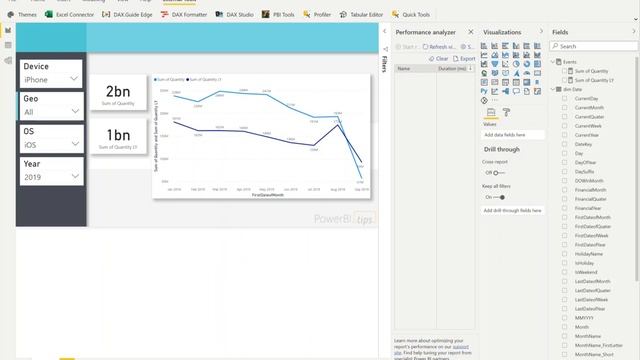The image size is (640, 360).
Task: Select the Line chart visual
Action: click(484, 55)
